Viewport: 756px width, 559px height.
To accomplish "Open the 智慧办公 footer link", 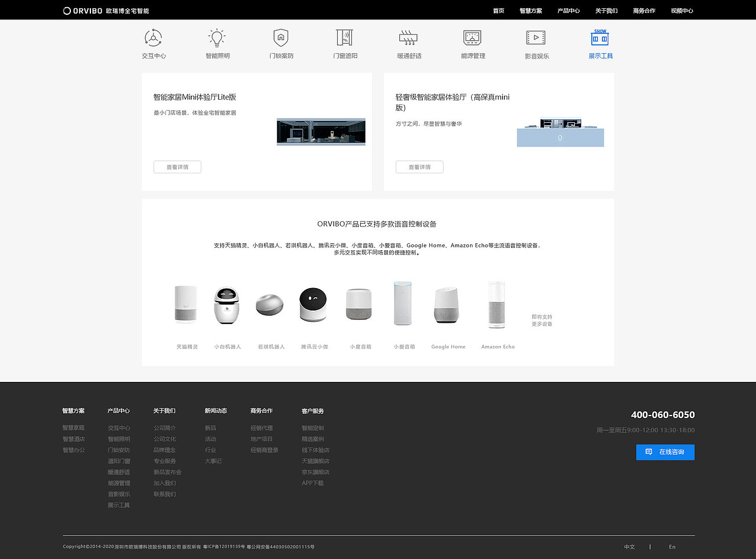I will tap(73, 450).
